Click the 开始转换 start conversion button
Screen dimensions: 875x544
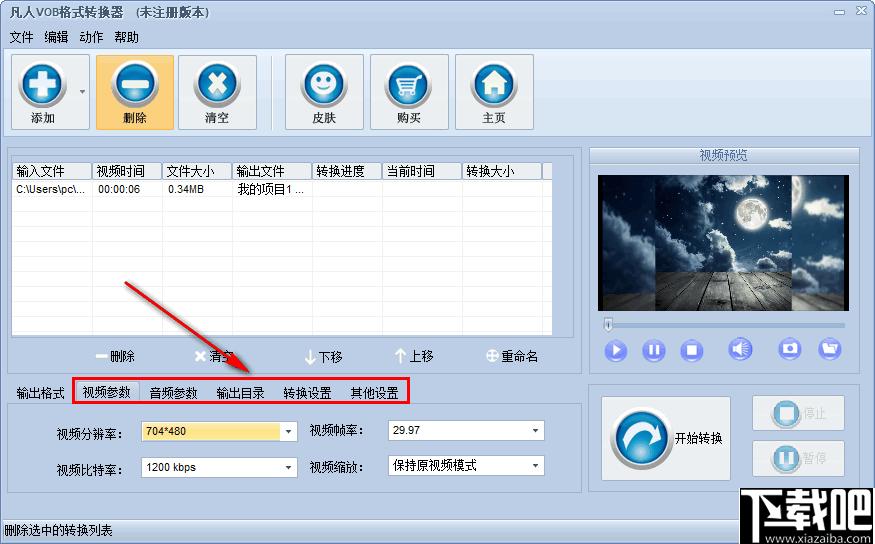tap(666, 439)
